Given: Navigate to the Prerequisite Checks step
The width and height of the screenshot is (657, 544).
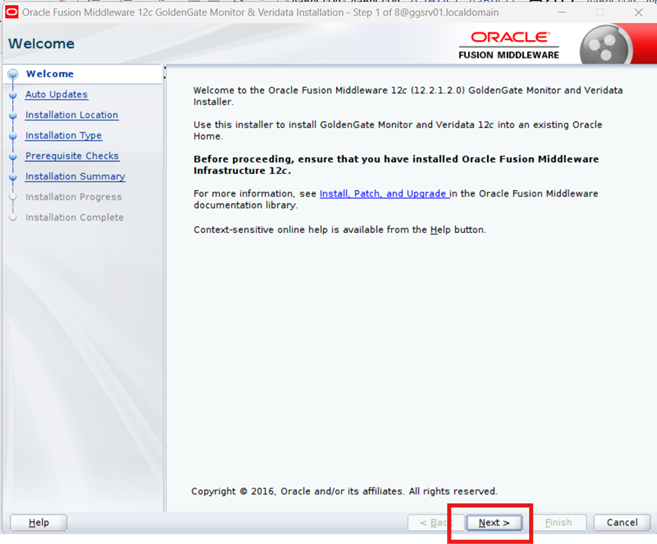Looking at the screenshot, I should tap(72, 156).
